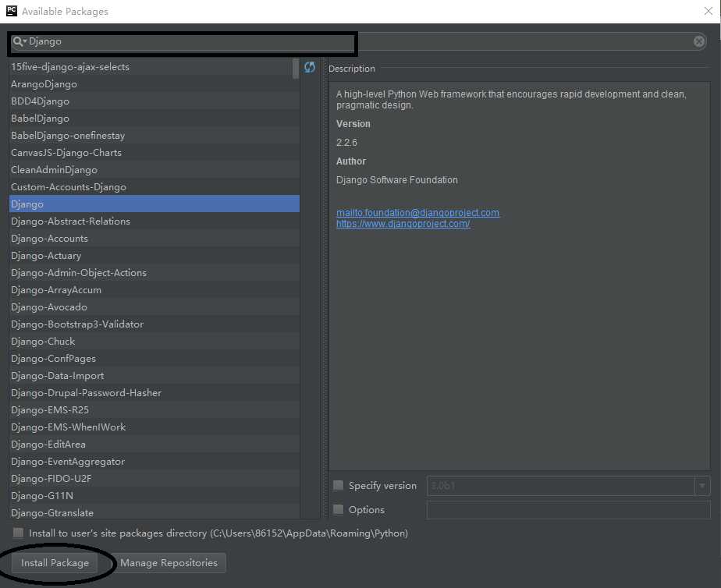Select Django-Gtranslate package
The image size is (721, 588).
click(154, 512)
